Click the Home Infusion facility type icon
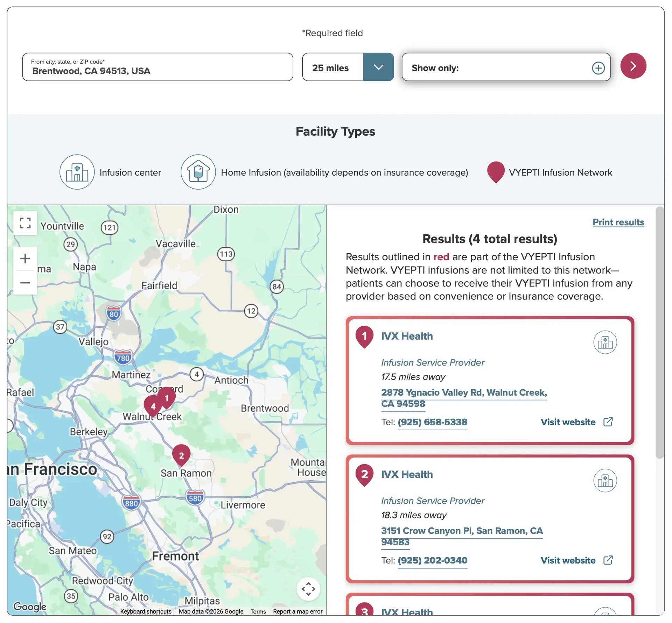The width and height of the screenshot is (672, 623). (x=198, y=172)
